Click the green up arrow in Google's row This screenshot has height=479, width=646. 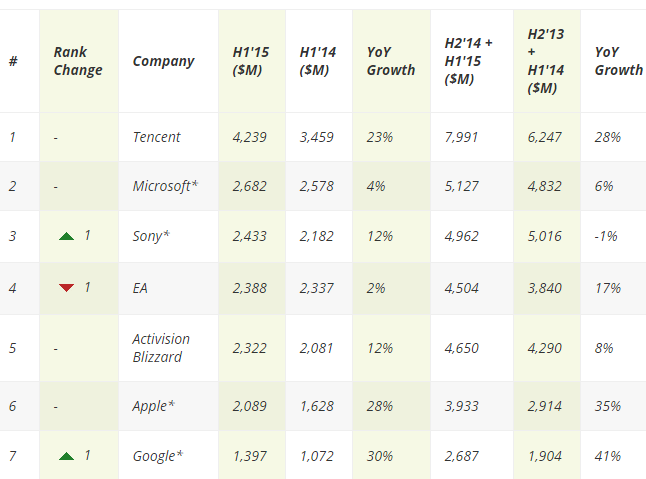tap(66, 456)
